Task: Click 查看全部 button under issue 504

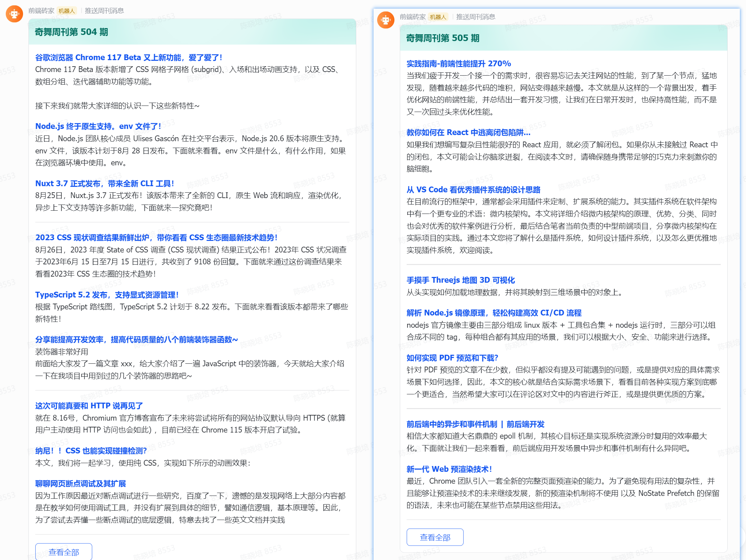Action: point(64,552)
